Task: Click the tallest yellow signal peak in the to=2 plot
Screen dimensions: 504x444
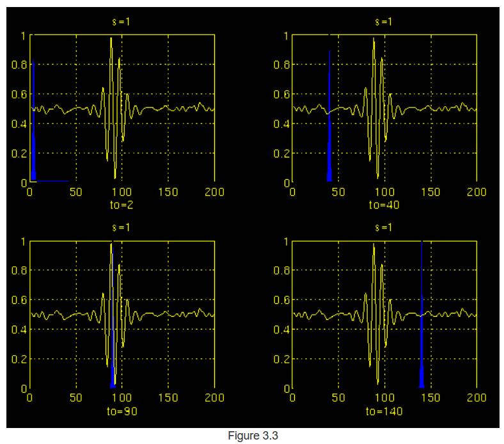Action: point(111,39)
